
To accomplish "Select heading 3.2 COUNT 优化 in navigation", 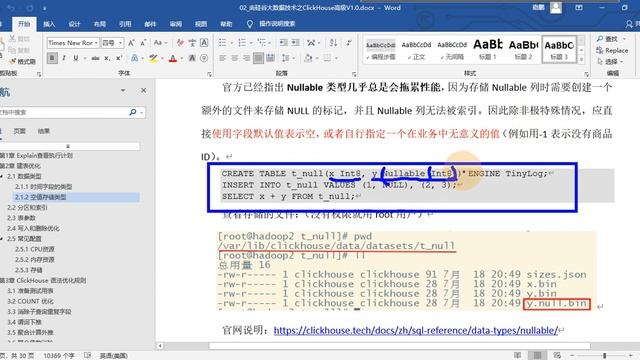I will click(30, 301).
